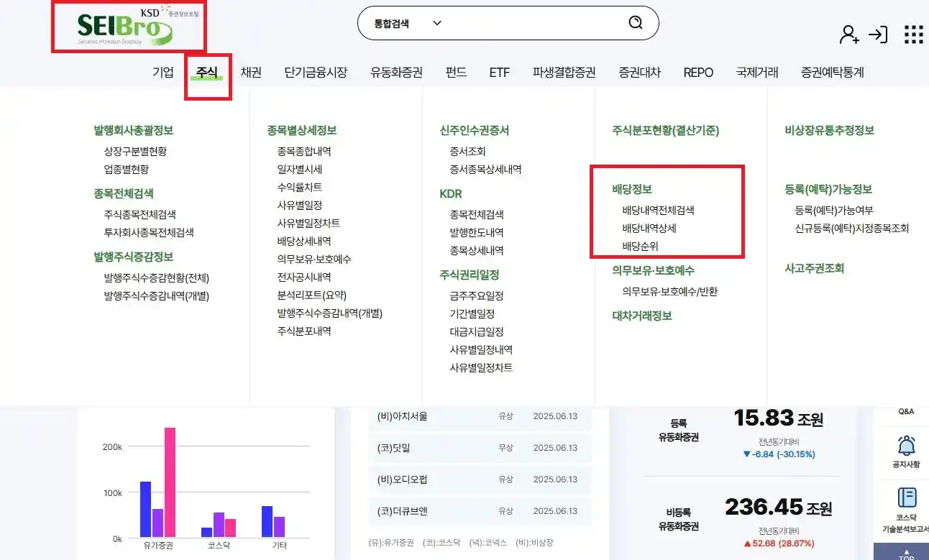Open the 통합검색 dropdown
The height and width of the screenshot is (560, 929).
coord(408,23)
